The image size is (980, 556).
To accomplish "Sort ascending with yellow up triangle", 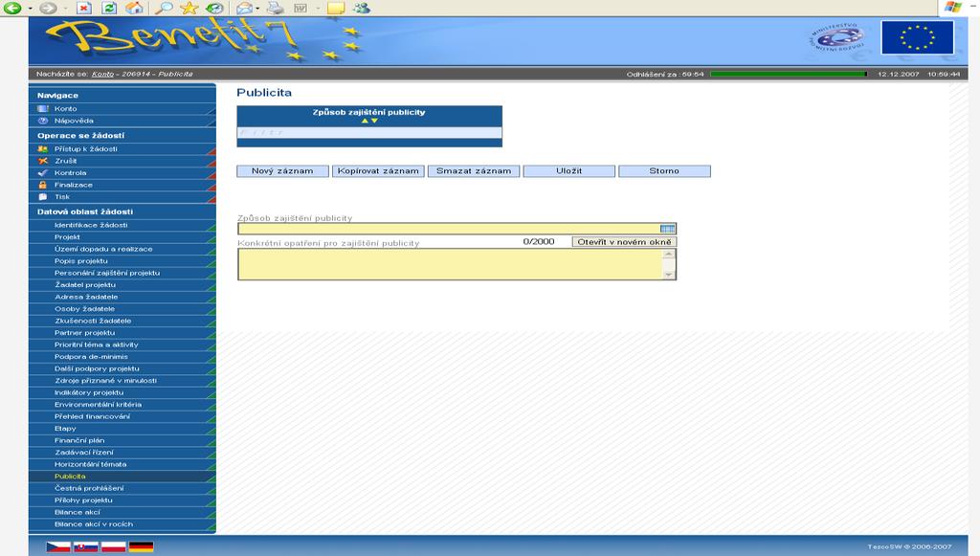I will pyautogui.click(x=365, y=121).
